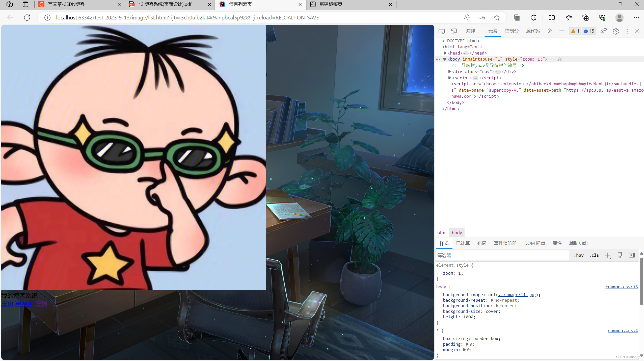Click the Read aloud icon in address bar
This screenshot has height=361, width=644.
pyautogui.click(x=467, y=17)
